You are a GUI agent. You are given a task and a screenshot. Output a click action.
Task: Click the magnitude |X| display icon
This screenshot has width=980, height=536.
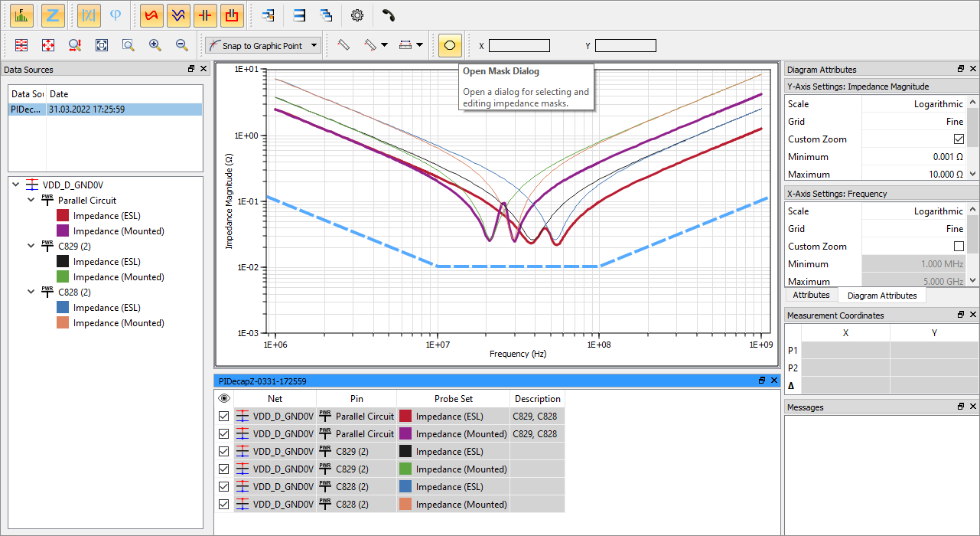tap(89, 15)
